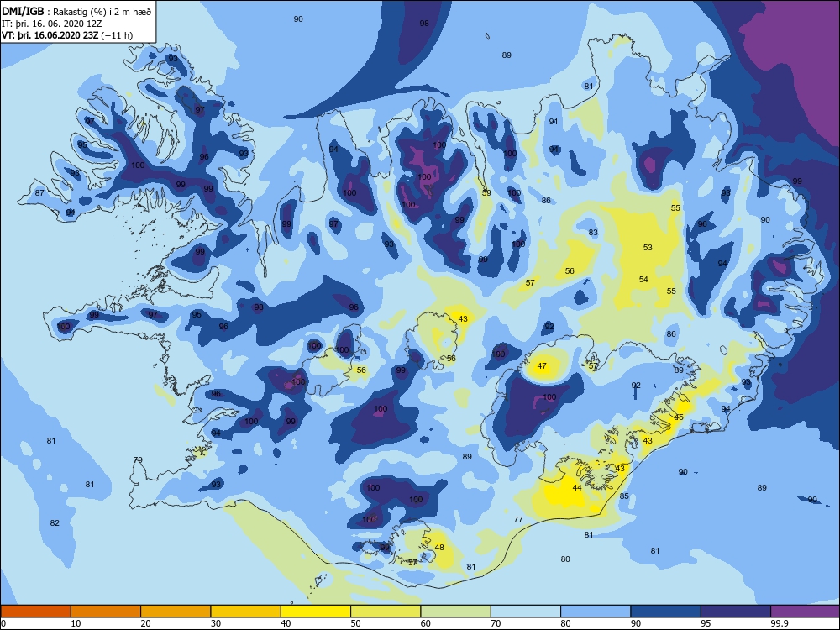Viewport: 840px width, 630px height.
Task: Select the legend tick label 10
Action: (76, 623)
